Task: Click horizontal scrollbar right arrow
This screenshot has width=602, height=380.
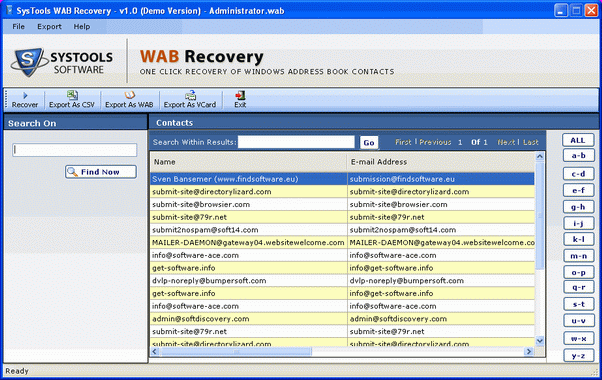Action: 529,351
